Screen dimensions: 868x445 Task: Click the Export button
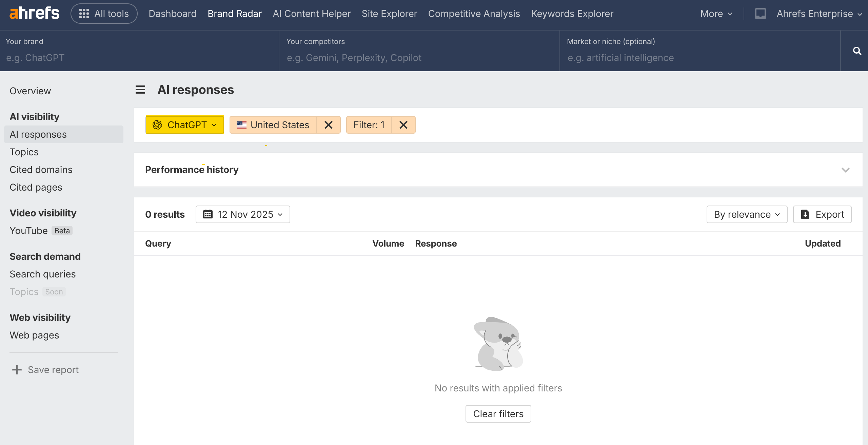click(x=822, y=214)
